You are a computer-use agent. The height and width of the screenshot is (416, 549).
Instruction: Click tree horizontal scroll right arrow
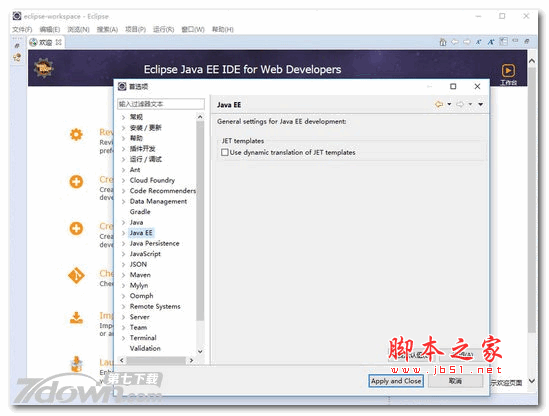(191, 360)
